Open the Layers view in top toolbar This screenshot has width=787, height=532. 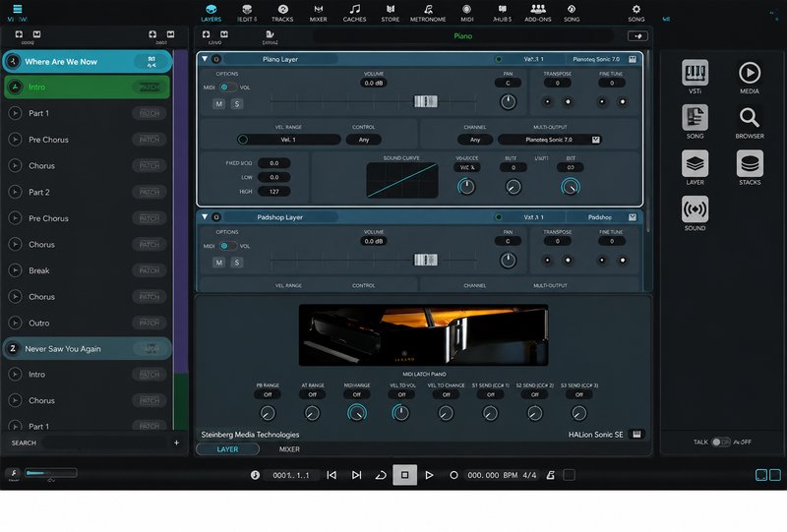coord(211,13)
